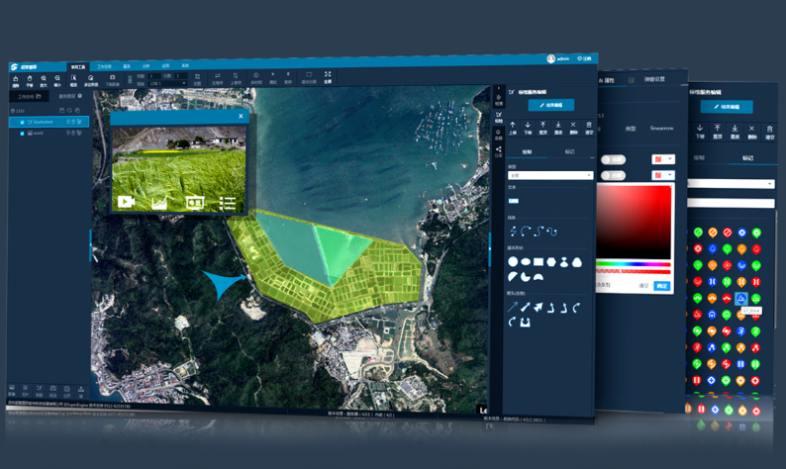Screen dimensions: 786x469
Task: Click the zoom-in magnifier tool
Action: point(44,80)
